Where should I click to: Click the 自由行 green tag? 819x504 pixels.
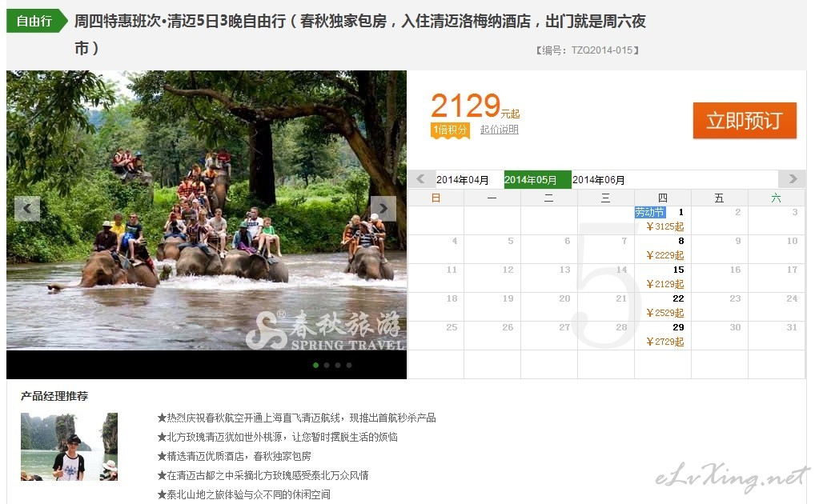36,22
